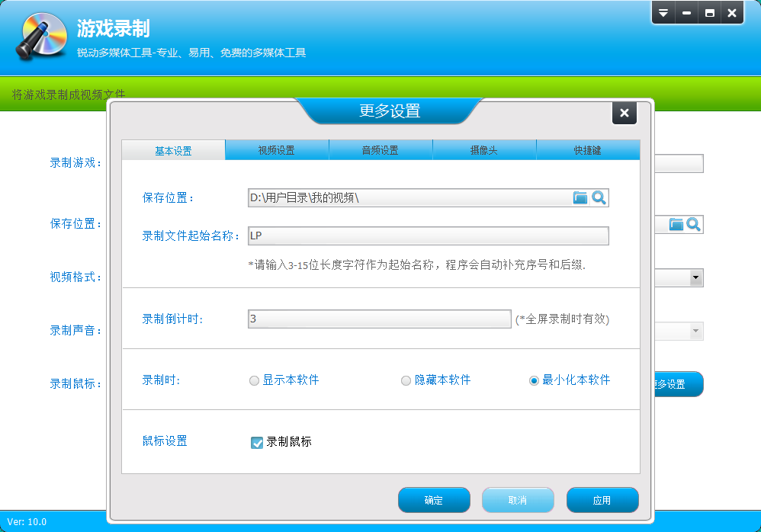
Task: Open the 快捷键 tab
Action: pyautogui.click(x=588, y=150)
